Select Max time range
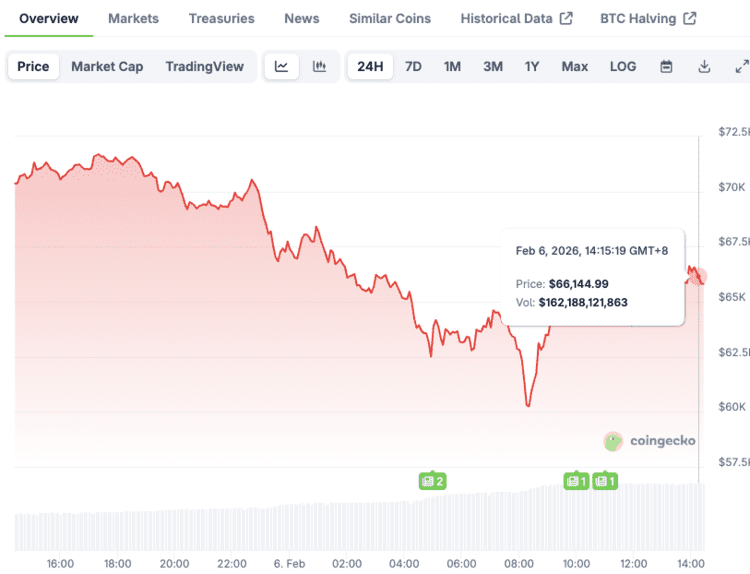This screenshot has width=750, height=574. pos(575,67)
